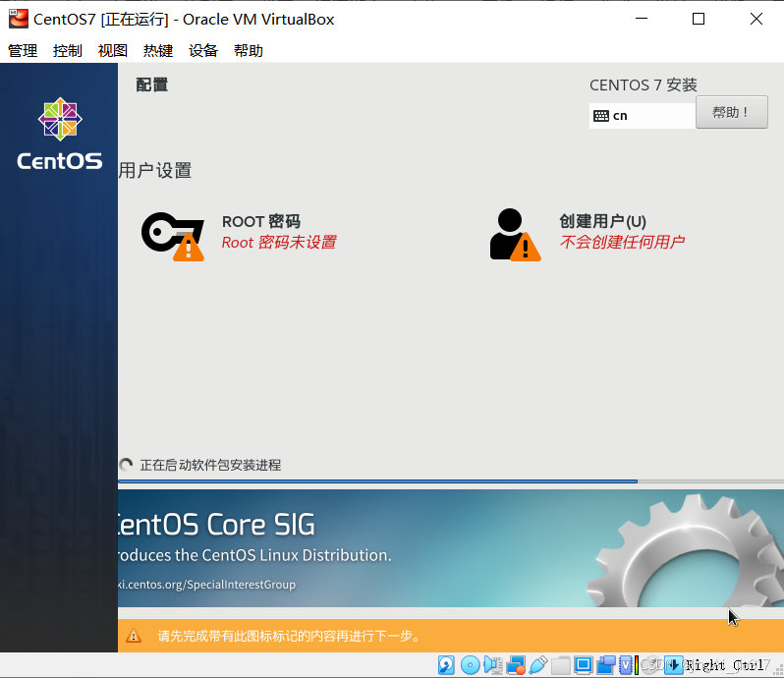The image size is (784, 678).
Task: Click the network adapter status icon
Action: coord(516,665)
